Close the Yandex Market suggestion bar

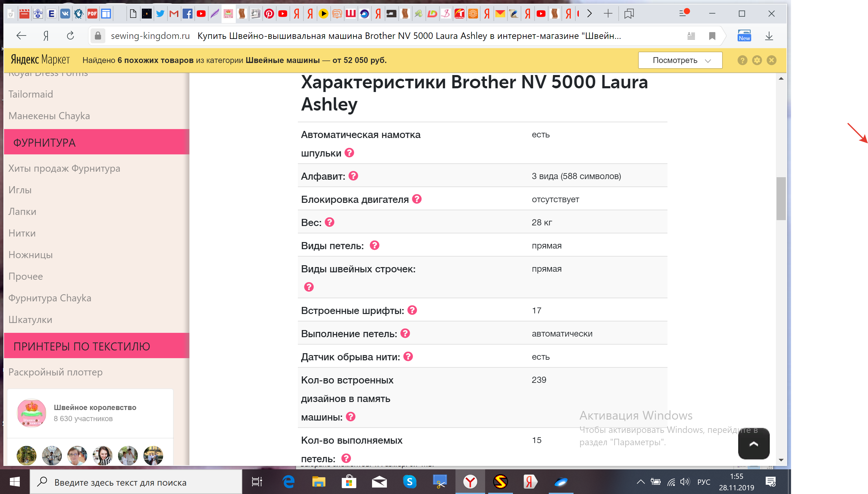click(x=771, y=61)
